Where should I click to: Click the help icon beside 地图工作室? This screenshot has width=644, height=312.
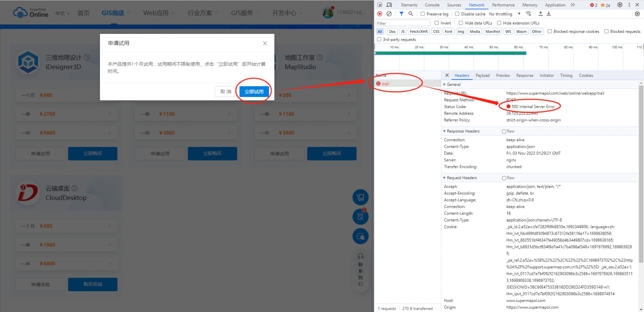click(x=320, y=57)
